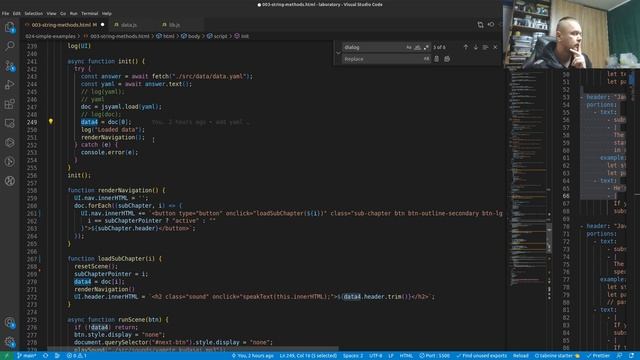Toggle Match Whole Word in find box
Screen dimensions: 640x360
418,47
